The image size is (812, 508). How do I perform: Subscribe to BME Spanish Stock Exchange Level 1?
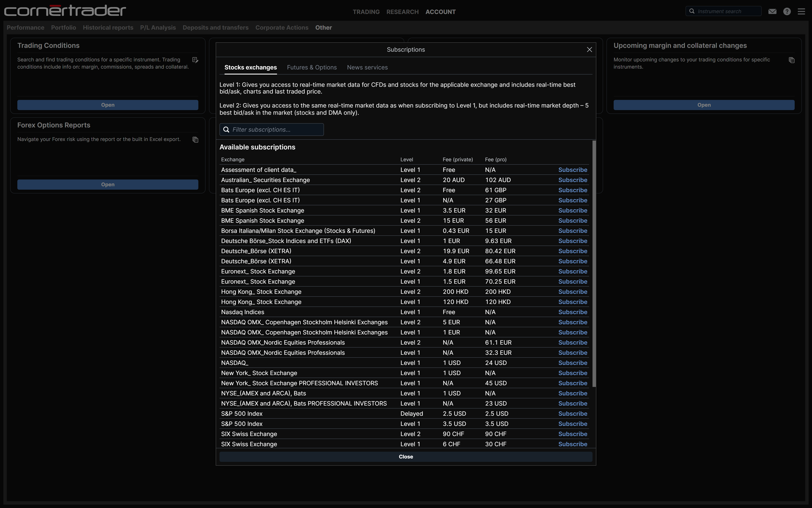pyautogui.click(x=572, y=211)
